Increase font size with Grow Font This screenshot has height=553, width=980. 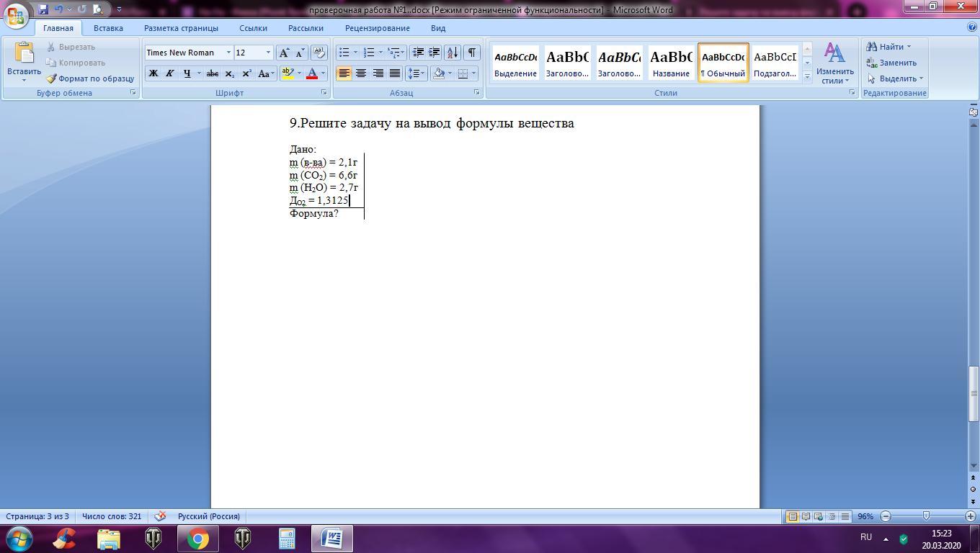tap(285, 53)
